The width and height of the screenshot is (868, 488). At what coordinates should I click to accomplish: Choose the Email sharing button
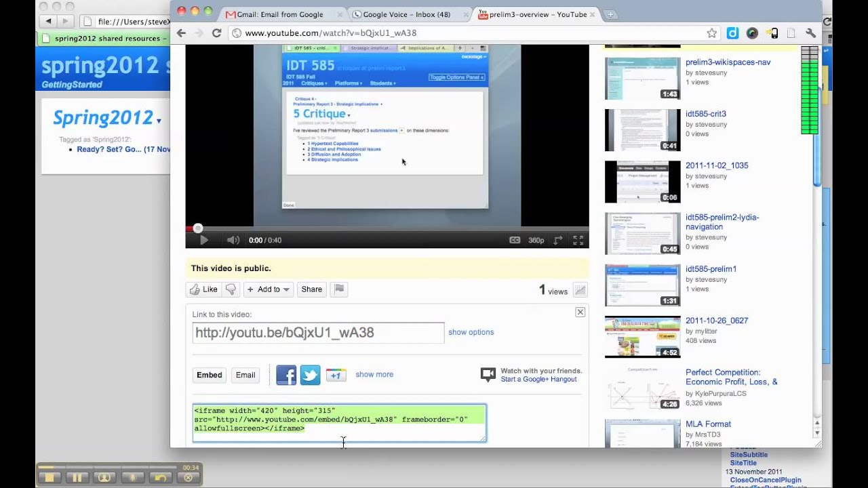point(245,375)
